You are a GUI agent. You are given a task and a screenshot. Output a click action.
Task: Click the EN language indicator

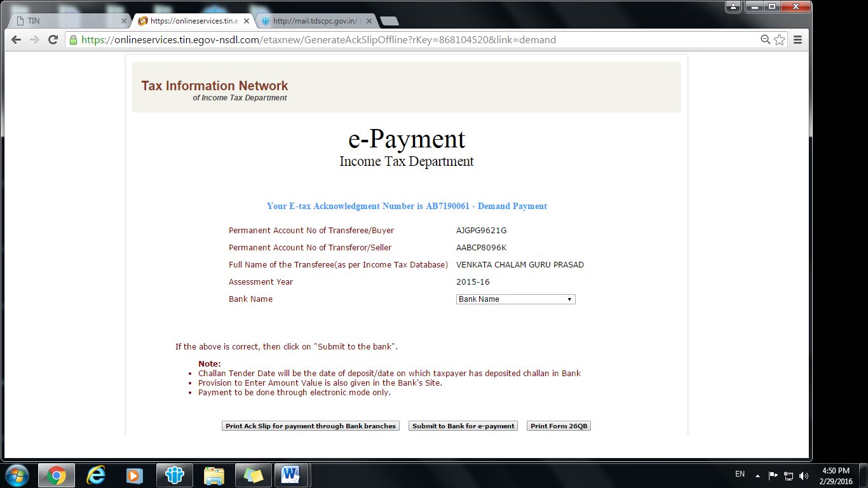click(x=740, y=474)
